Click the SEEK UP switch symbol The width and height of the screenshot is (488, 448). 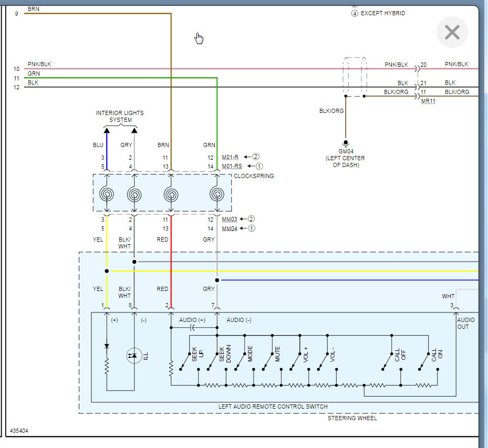tap(185, 361)
